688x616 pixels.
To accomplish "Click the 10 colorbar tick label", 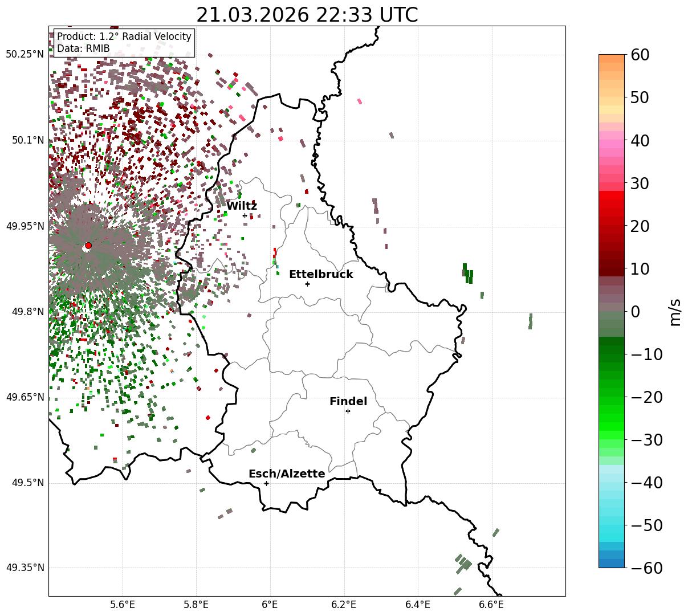I will tap(641, 269).
